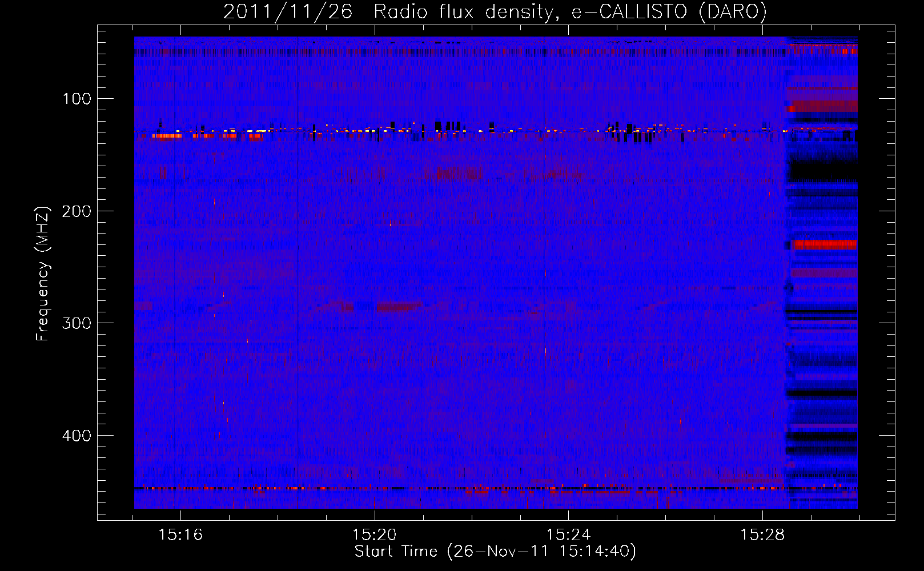The height and width of the screenshot is (571, 924).
Task: Click the 200 frequency tick label
Action: (x=77, y=211)
